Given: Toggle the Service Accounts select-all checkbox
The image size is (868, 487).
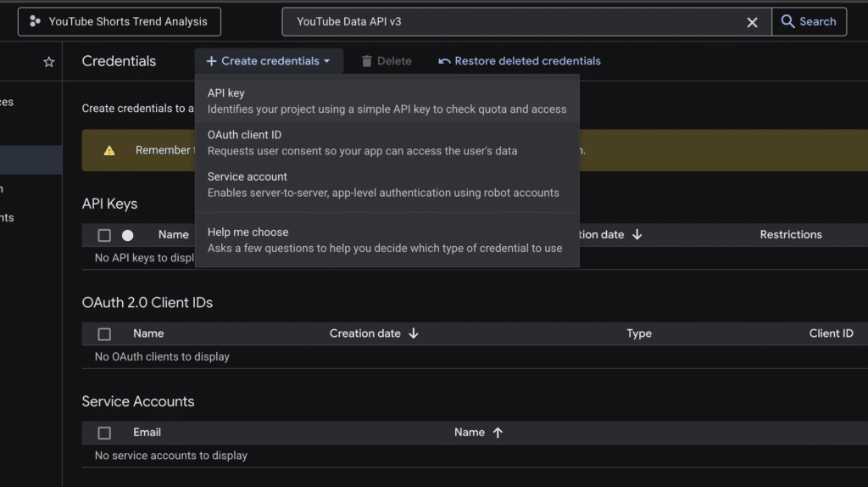Looking at the screenshot, I should click(x=104, y=433).
